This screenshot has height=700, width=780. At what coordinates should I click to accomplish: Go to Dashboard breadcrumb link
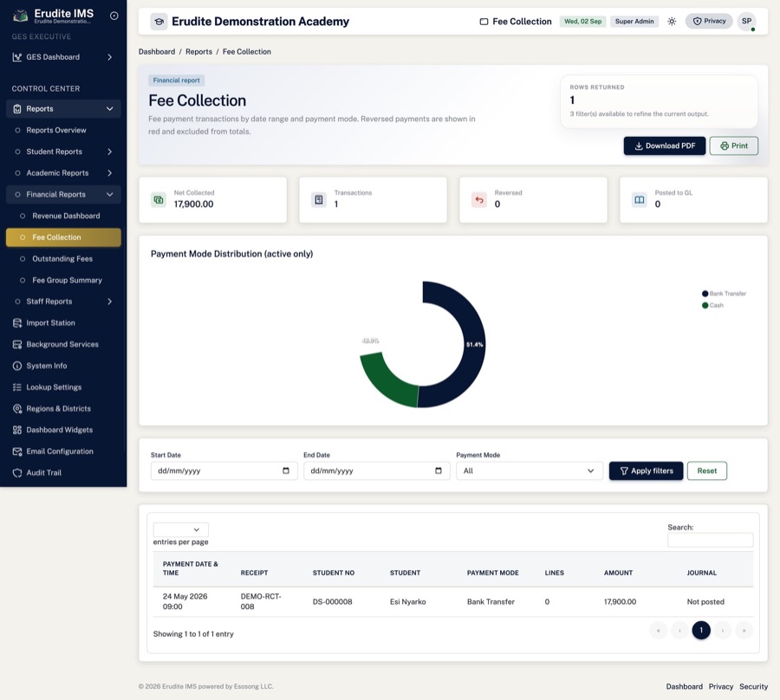[157, 52]
